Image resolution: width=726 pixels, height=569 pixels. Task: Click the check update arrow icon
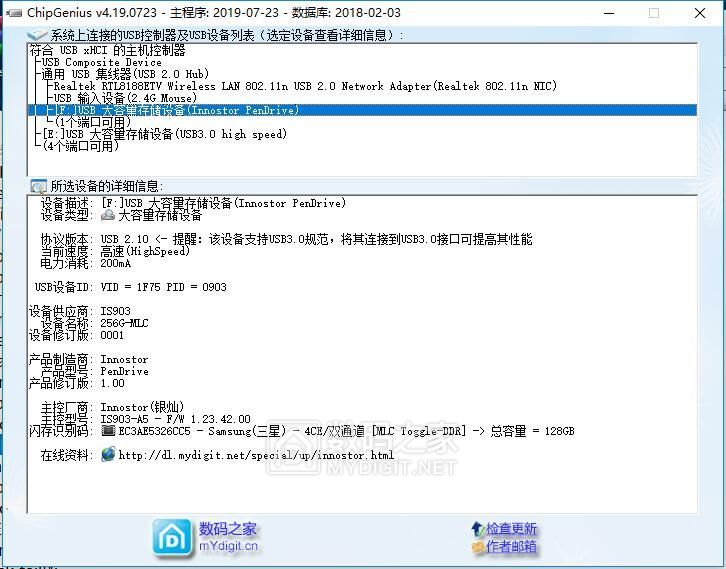pos(477,529)
